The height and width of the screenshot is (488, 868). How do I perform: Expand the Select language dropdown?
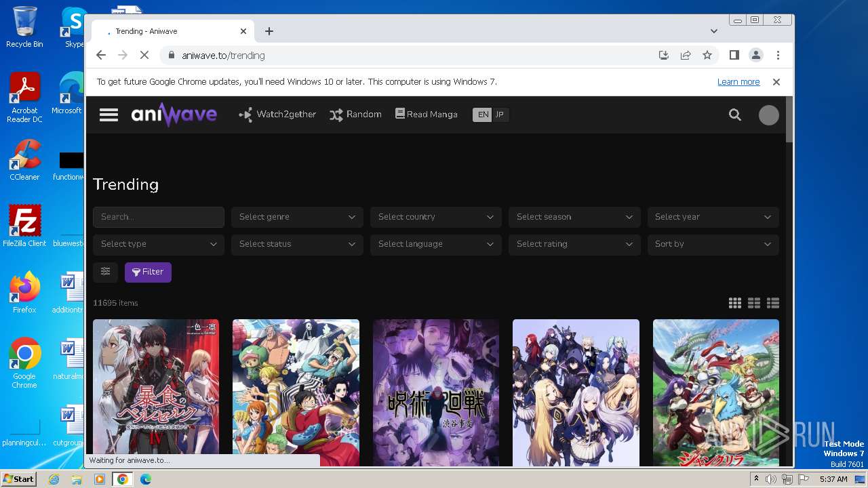(436, 244)
